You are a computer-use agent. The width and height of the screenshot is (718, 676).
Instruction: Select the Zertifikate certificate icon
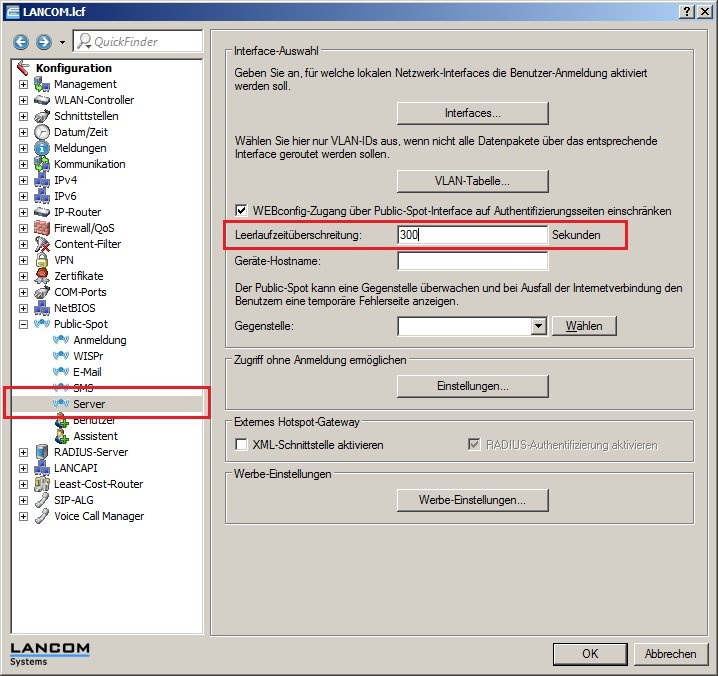tap(42, 276)
